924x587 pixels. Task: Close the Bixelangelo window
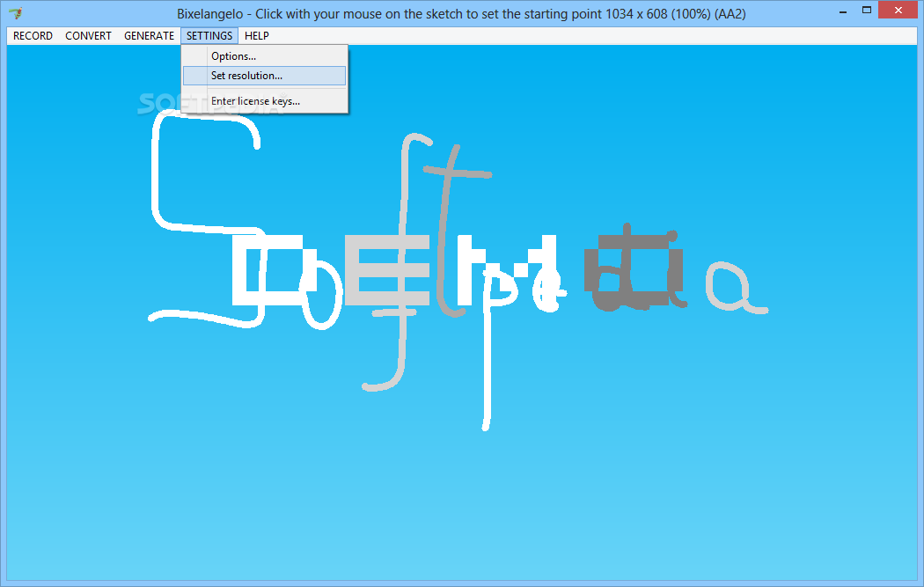[898, 10]
